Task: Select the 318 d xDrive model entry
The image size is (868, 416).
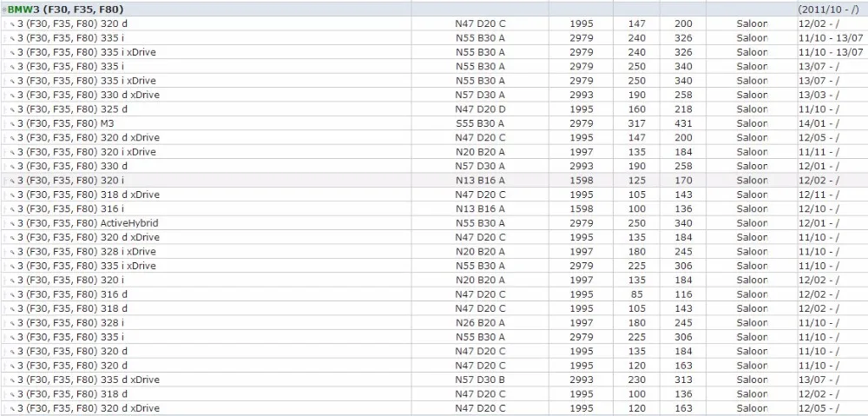Action: pos(89,195)
